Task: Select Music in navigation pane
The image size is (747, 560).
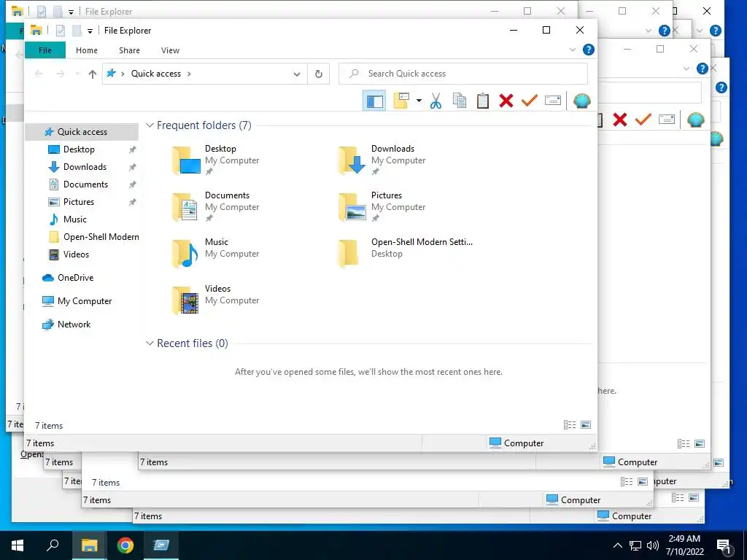Action: coord(75,219)
